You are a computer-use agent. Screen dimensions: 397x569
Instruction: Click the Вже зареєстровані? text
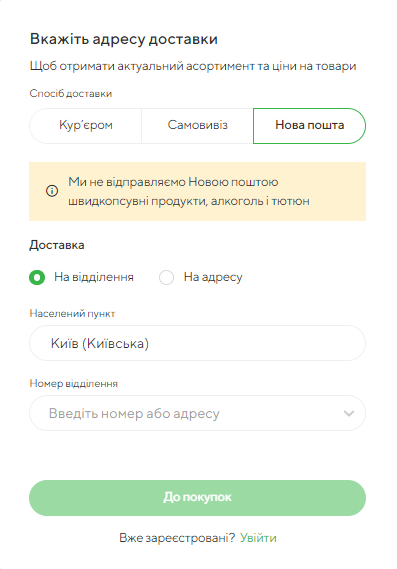(177, 538)
